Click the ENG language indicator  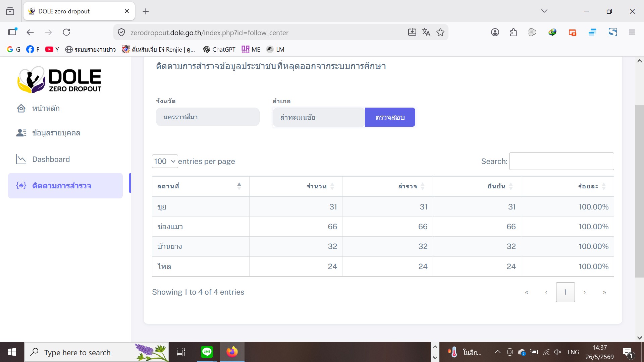(x=573, y=352)
